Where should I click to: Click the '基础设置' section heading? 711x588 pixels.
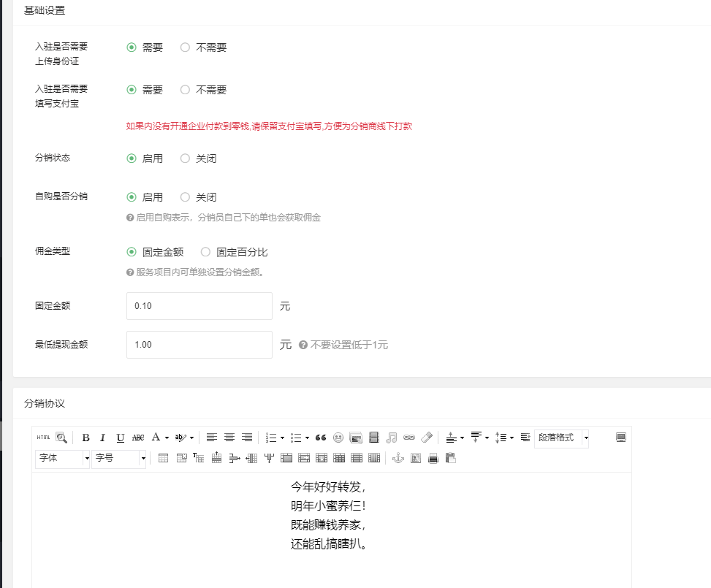point(45,10)
